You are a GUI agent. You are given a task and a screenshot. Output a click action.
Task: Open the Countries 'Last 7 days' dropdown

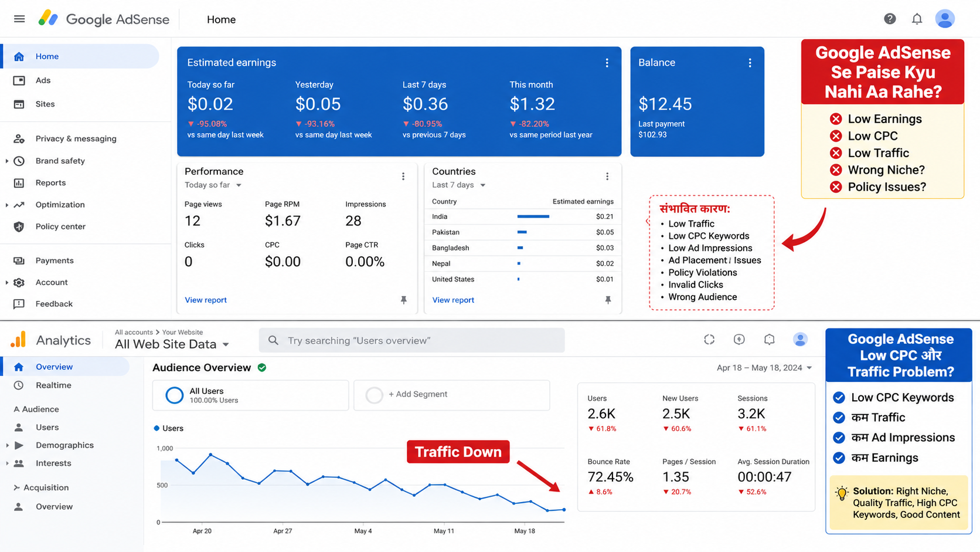(459, 185)
